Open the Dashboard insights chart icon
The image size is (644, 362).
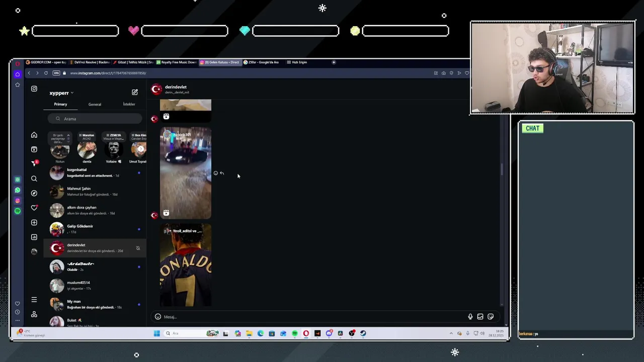(x=34, y=237)
